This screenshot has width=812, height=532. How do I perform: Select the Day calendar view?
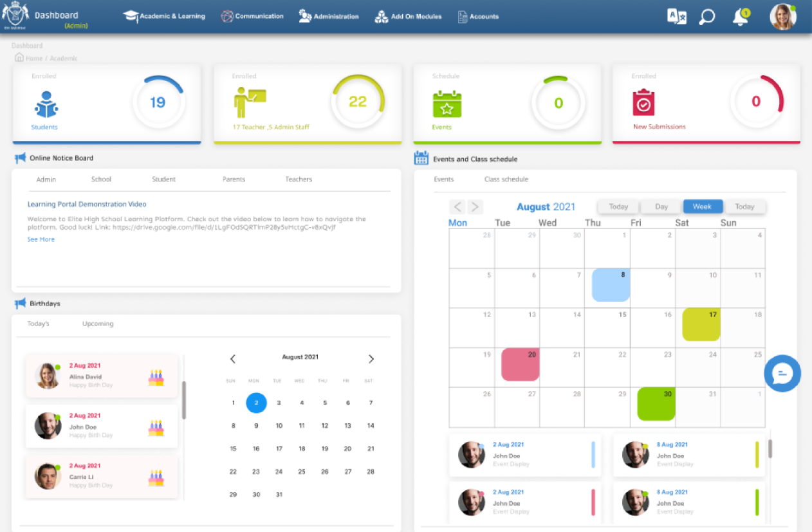[x=661, y=206]
